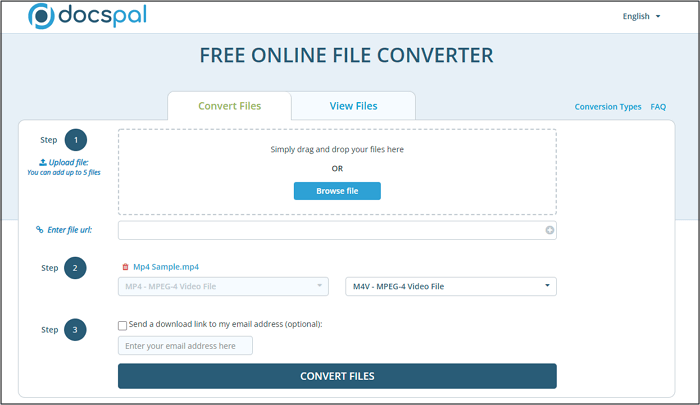The width and height of the screenshot is (700, 405).
Task: Focus the email address input field
Action: pyautogui.click(x=185, y=346)
